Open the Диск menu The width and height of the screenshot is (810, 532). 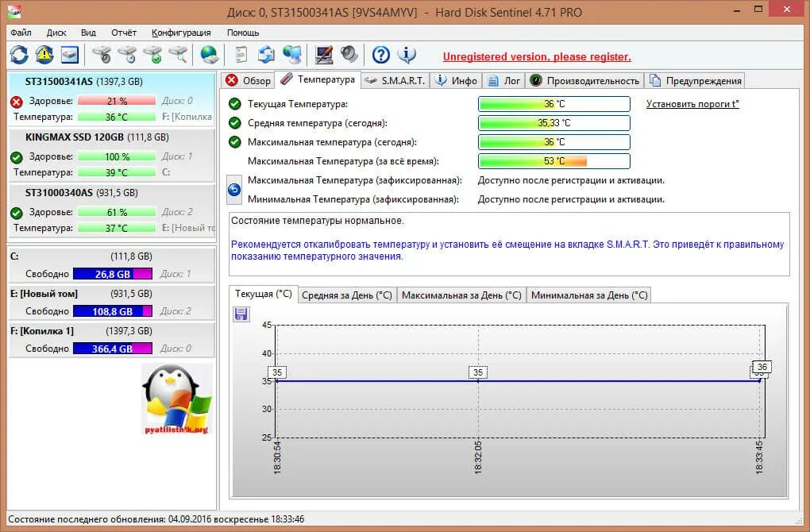click(x=56, y=33)
